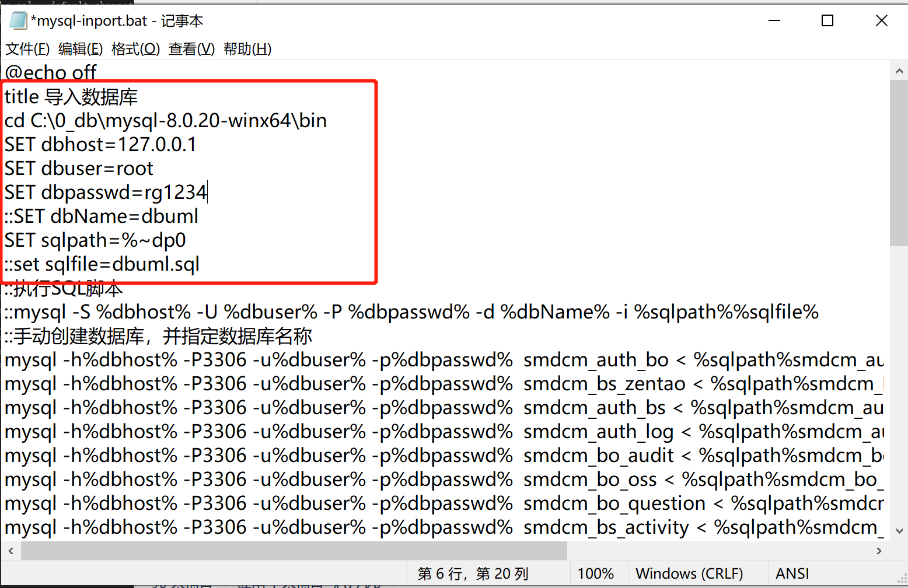908x588 pixels.
Task: Click the 'title 导入数据库' line
Action: 71,96
